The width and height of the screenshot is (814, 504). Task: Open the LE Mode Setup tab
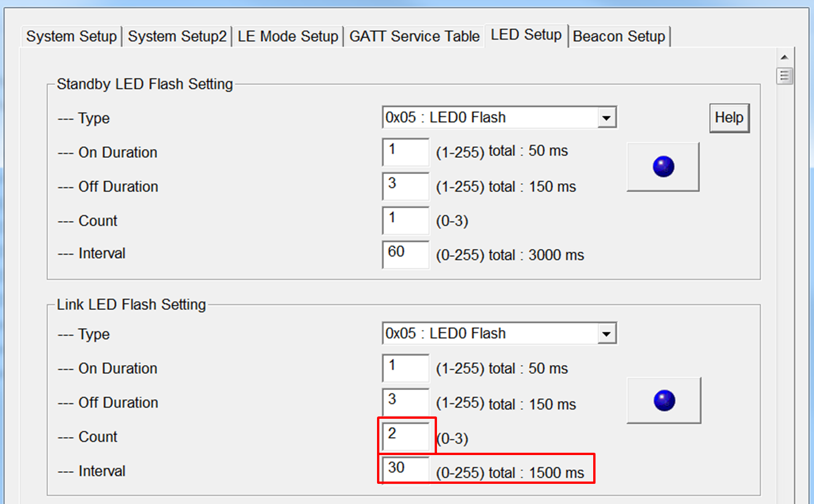288,36
